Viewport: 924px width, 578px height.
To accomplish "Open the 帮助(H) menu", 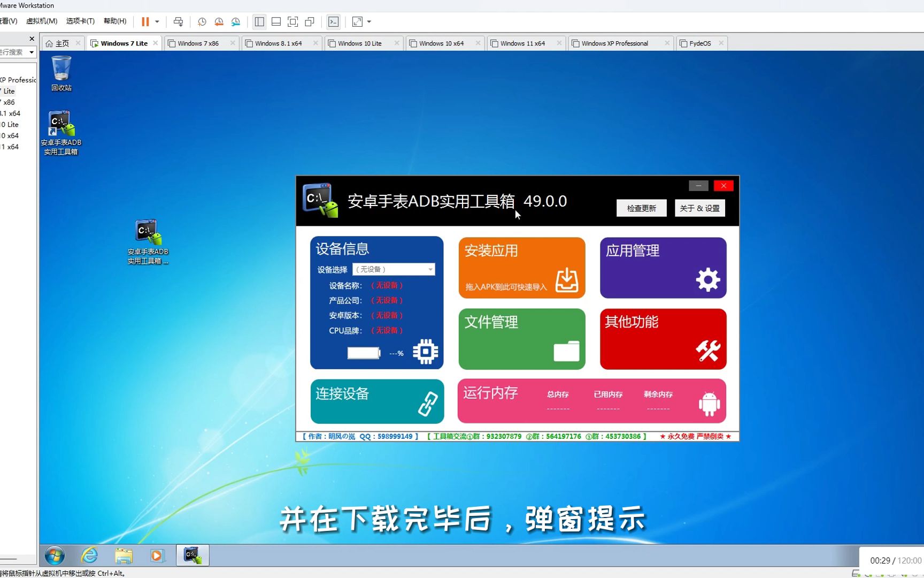I will pos(115,21).
